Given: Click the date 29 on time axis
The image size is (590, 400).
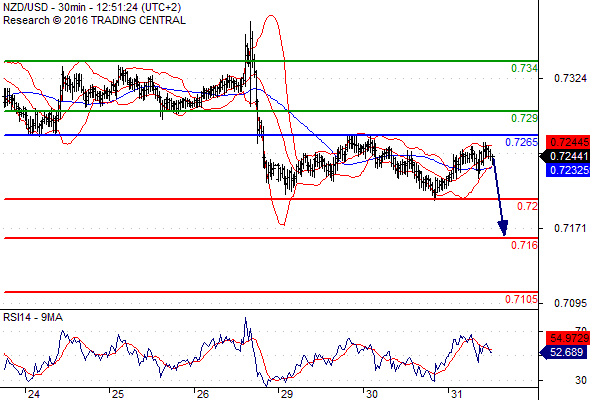Looking at the screenshot, I should click(287, 394).
